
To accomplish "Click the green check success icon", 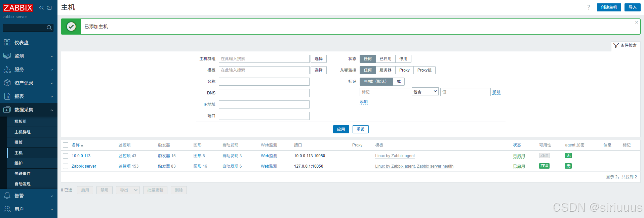I will [71, 27].
